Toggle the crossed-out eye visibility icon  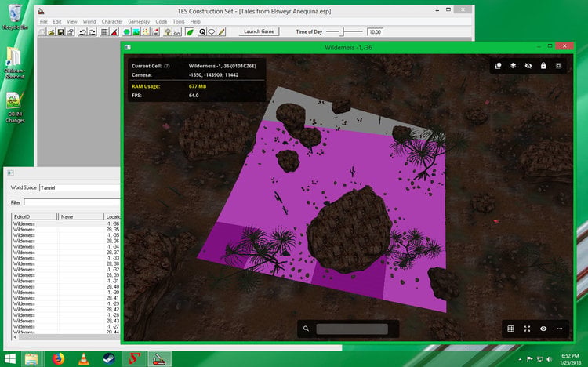point(528,66)
